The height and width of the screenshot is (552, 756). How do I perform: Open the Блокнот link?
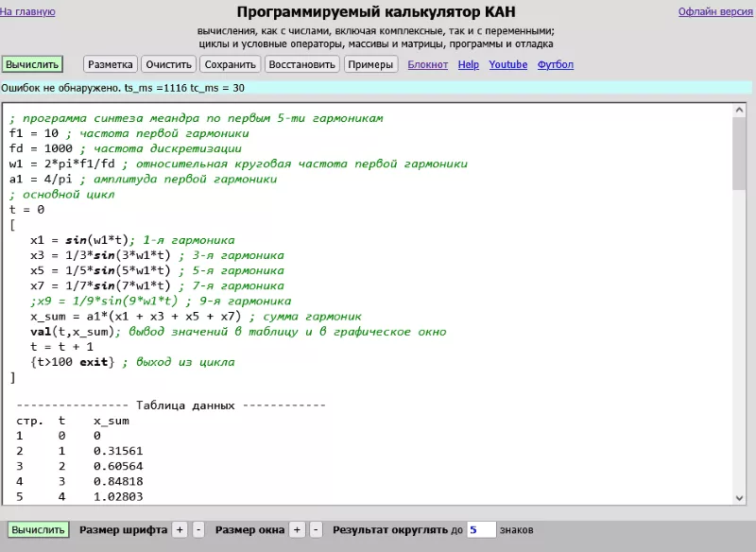pos(428,65)
